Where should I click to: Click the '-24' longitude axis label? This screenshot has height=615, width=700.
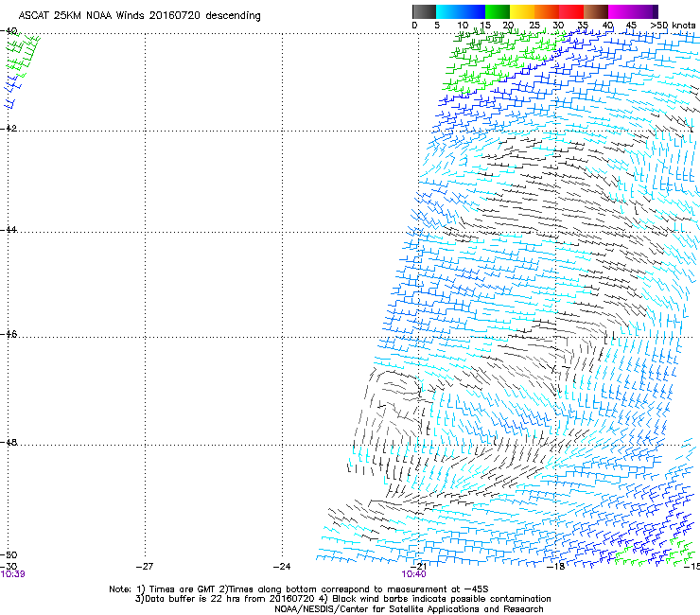[x=282, y=567]
